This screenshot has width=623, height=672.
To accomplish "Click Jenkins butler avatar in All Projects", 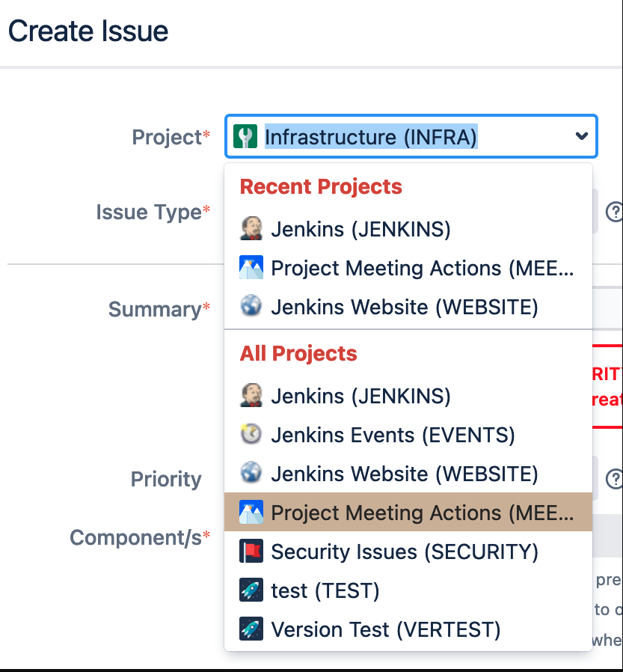I will click(251, 395).
